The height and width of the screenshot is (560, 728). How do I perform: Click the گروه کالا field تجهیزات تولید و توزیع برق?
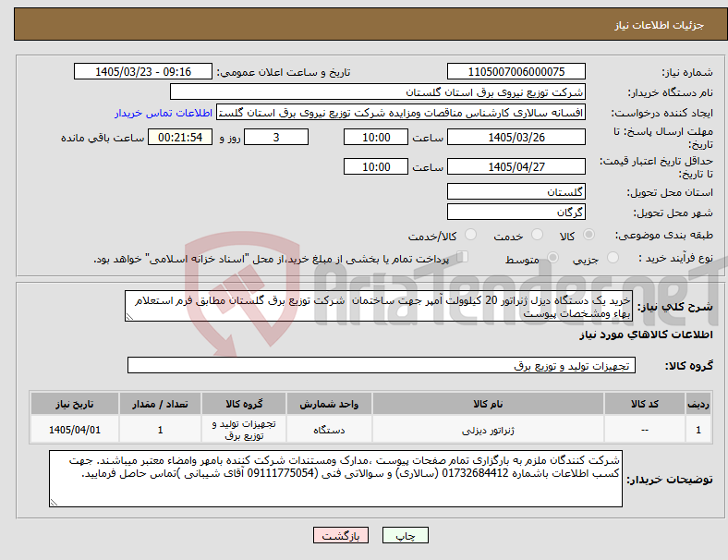click(x=382, y=365)
